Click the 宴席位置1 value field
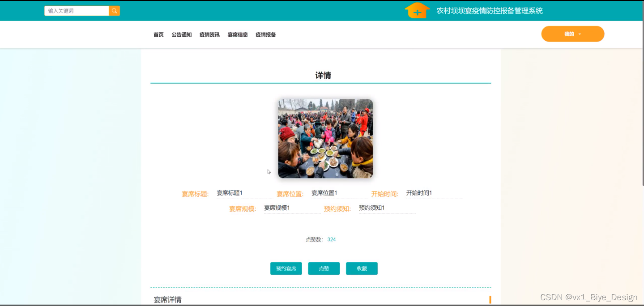The image size is (644, 306). tap(340, 193)
